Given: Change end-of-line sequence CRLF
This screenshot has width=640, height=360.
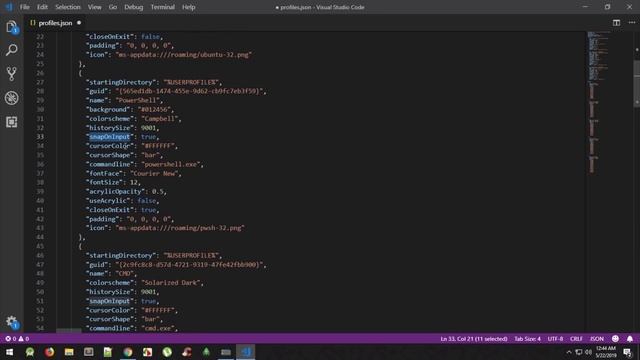Looking at the screenshot, I should (576, 339).
